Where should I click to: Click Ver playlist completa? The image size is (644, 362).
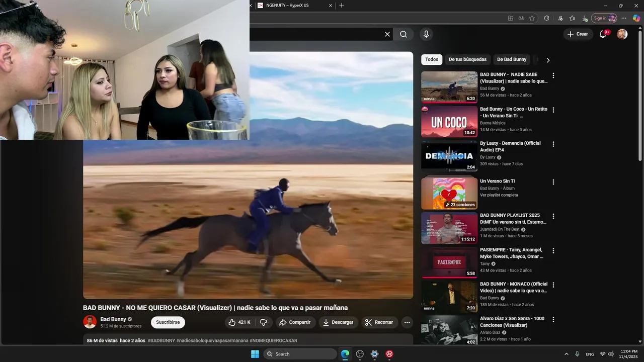point(499,195)
